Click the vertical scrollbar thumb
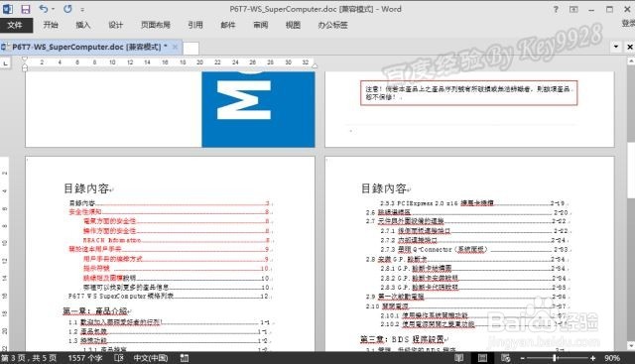The height and width of the screenshot is (364, 635). pos(631,170)
